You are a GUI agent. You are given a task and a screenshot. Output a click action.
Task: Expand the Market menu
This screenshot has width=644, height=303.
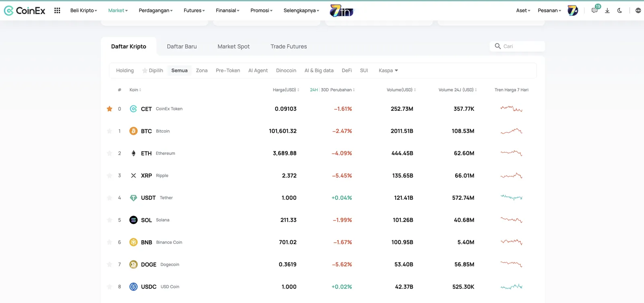[118, 10]
